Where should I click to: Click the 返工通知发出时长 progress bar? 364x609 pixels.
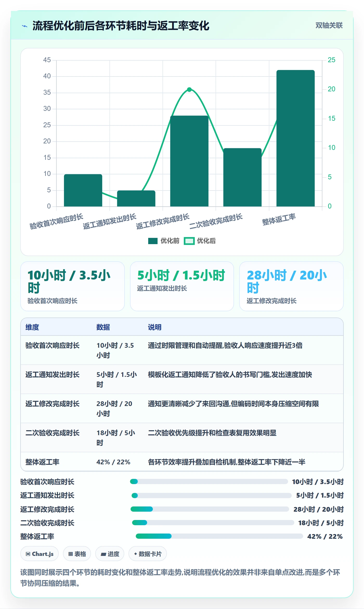[x=211, y=495]
